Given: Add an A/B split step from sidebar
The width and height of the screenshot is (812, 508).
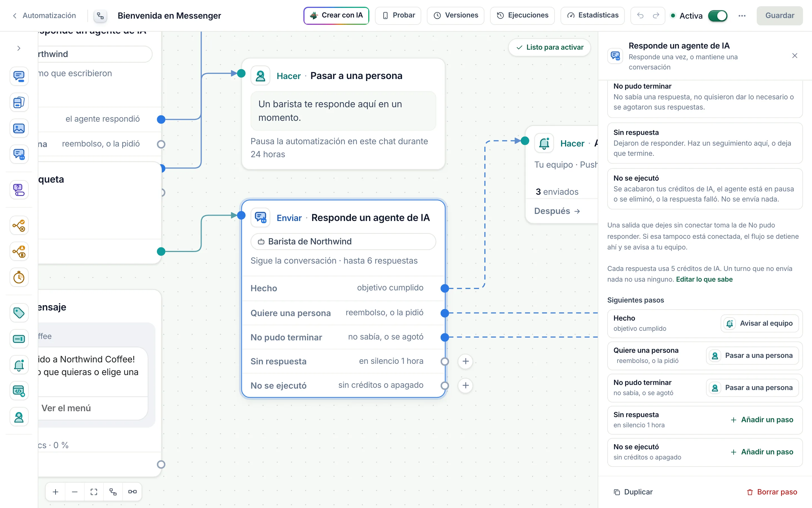Looking at the screenshot, I should pyautogui.click(x=19, y=251).
